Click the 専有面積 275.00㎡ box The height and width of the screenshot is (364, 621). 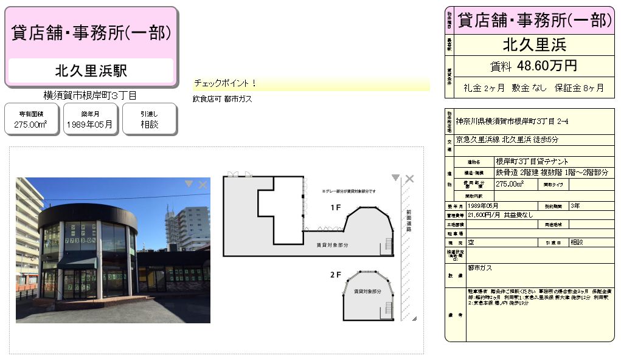pos(31,119)
